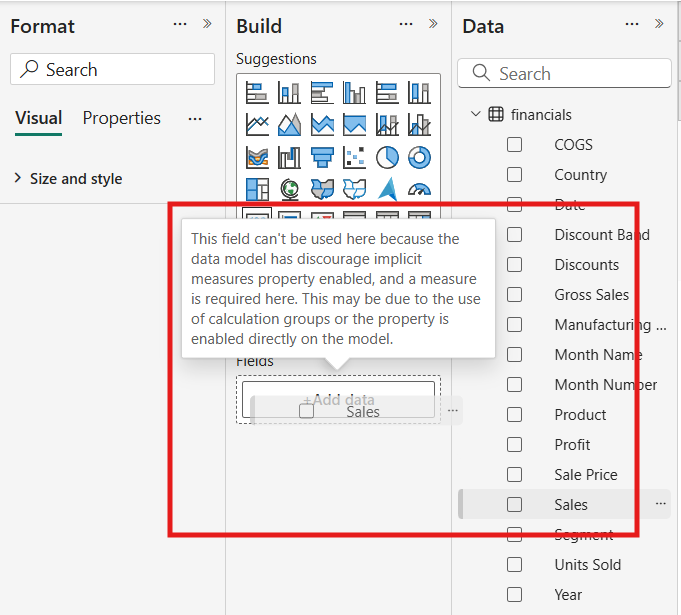Select the 100% stacked column chart visual
681x615 pixels.
click(x=419, y=93)
